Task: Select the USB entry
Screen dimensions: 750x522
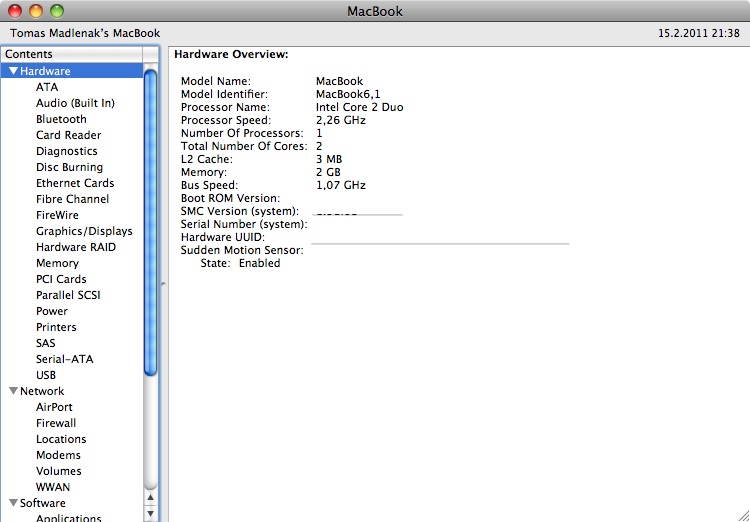Action: tap(46, 375)
